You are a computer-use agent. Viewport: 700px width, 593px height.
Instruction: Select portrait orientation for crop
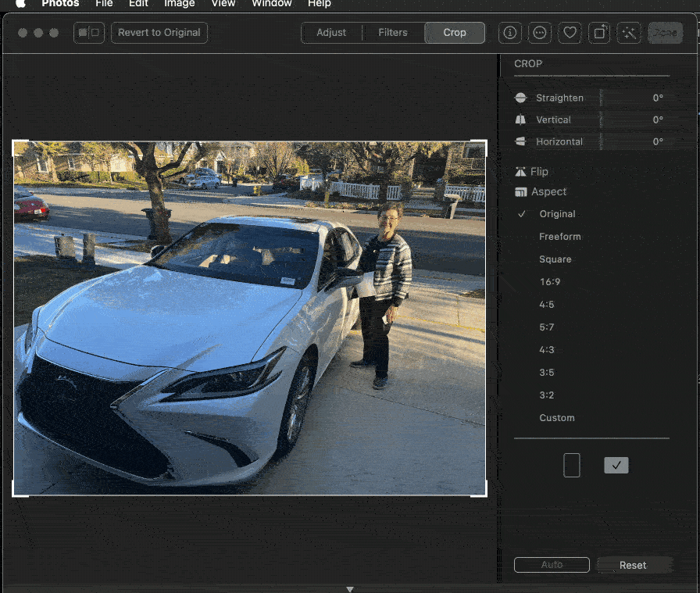click(572, 466)
